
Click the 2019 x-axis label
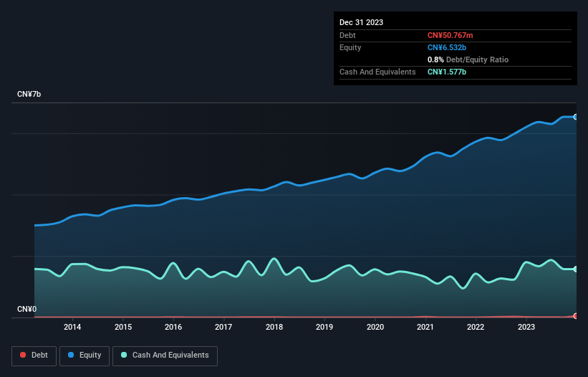coord(324,327)
